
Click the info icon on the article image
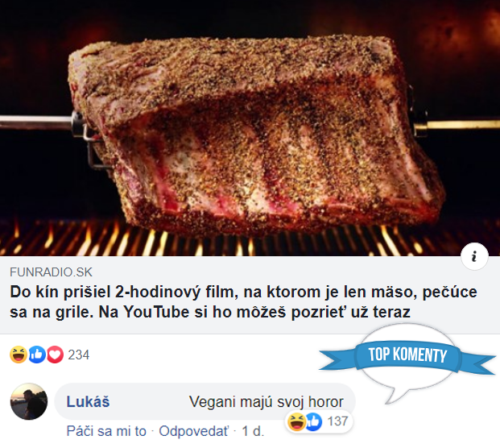(x=474, y=256)
